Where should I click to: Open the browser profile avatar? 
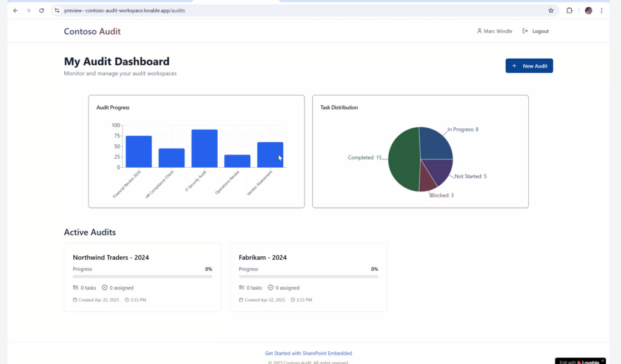(x=588, y=11)
